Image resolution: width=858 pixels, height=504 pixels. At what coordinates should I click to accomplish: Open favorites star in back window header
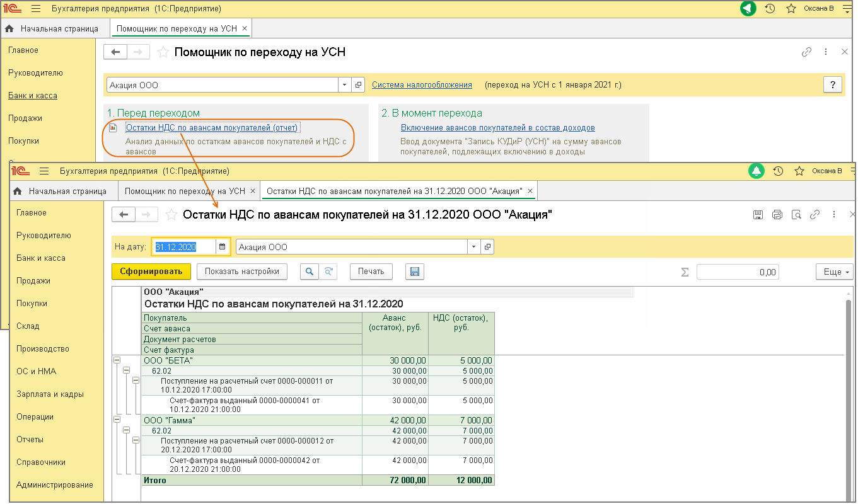tap(791, 9)
